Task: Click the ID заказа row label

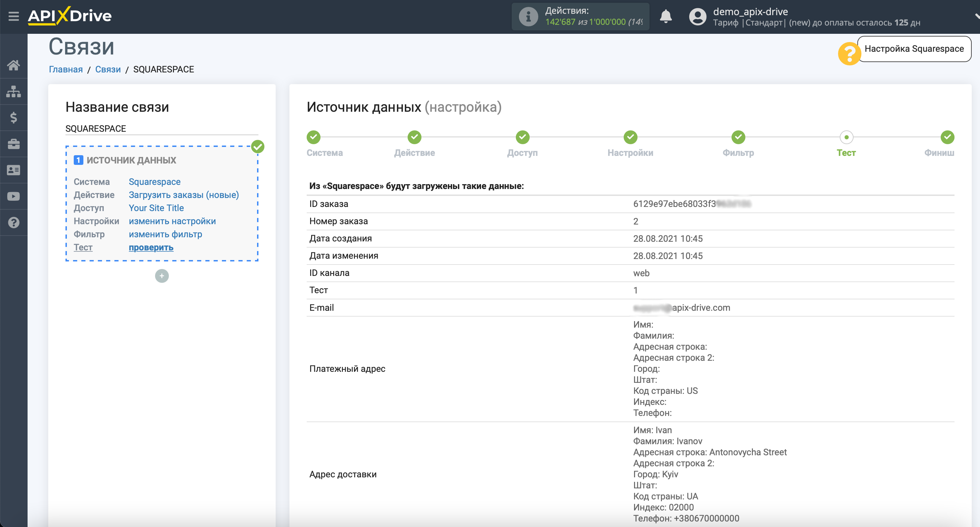Action: 329,204
